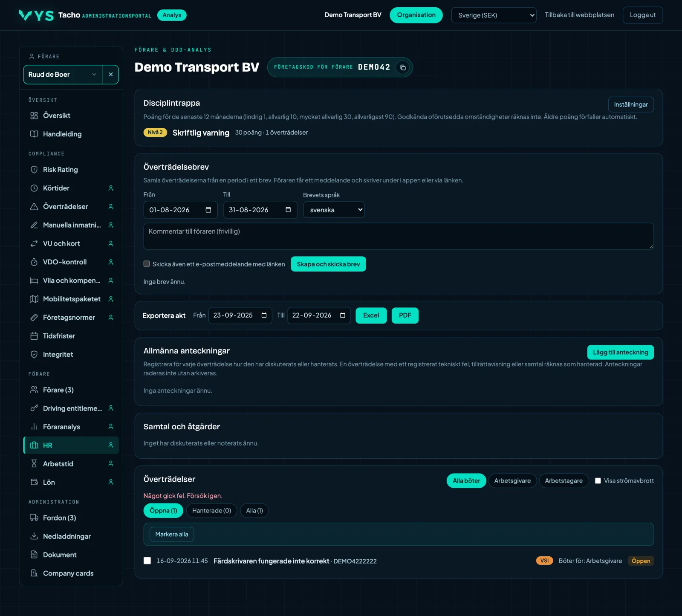Click the Mobilitetspaketet map icon

(x=34, y=299)
